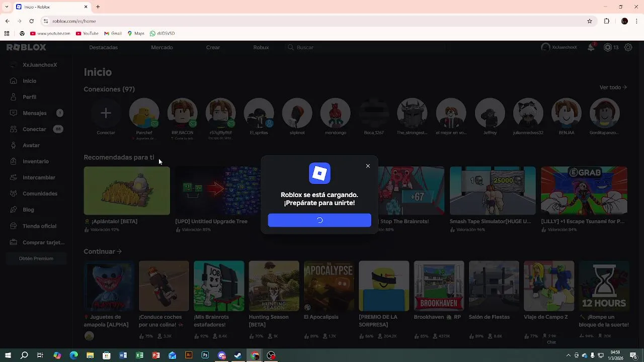
Task: Select Perfil in the sidebar
Action: (x=29, y=97)
